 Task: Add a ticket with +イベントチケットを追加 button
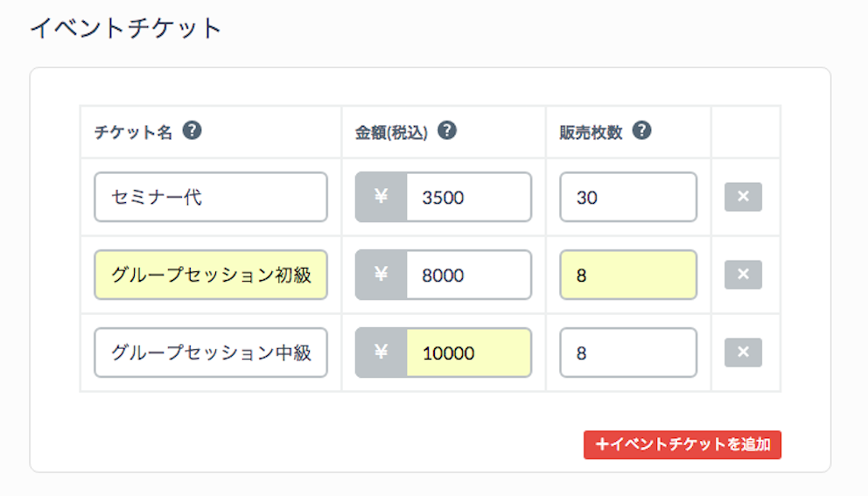pos(682,444)
